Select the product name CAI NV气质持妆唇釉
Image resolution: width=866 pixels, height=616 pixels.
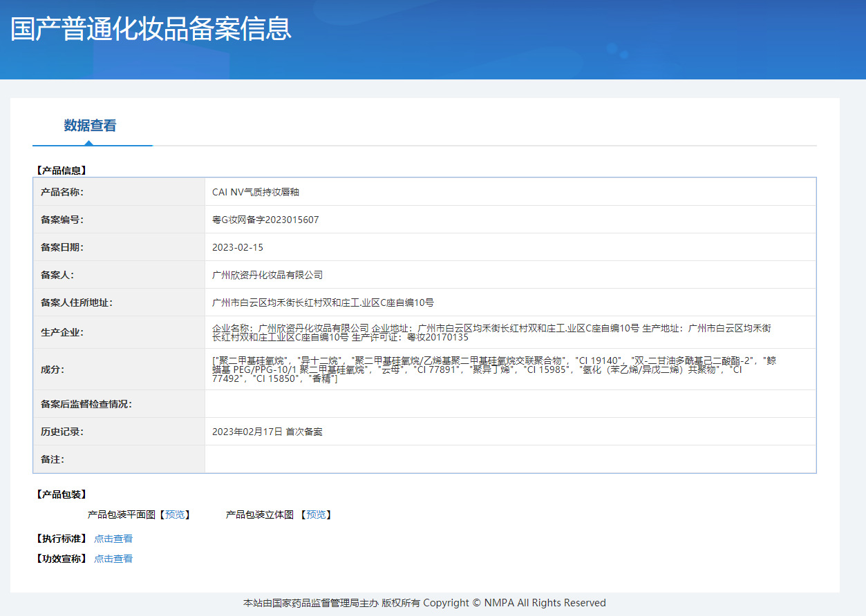coord(256,192)
